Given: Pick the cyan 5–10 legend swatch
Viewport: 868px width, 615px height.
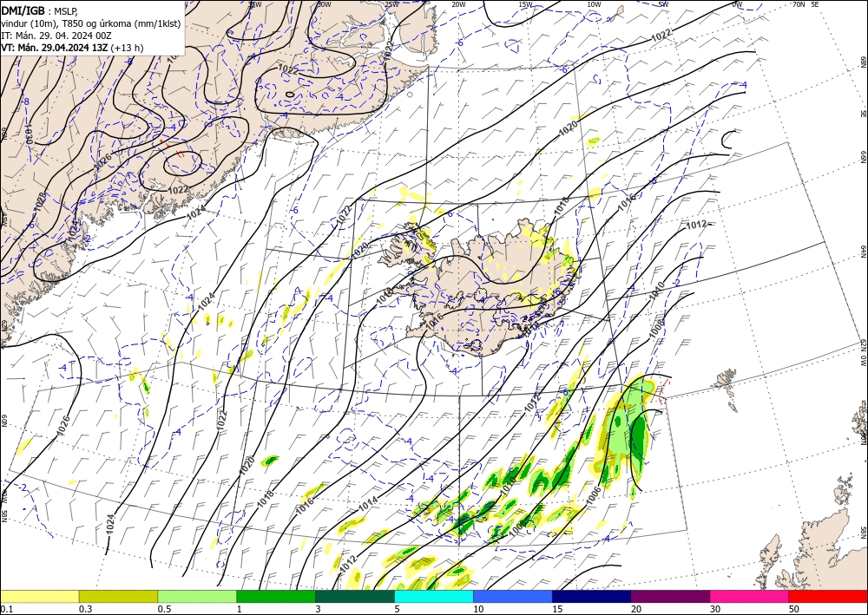Looking at the screenshot, I should point(434,596).
